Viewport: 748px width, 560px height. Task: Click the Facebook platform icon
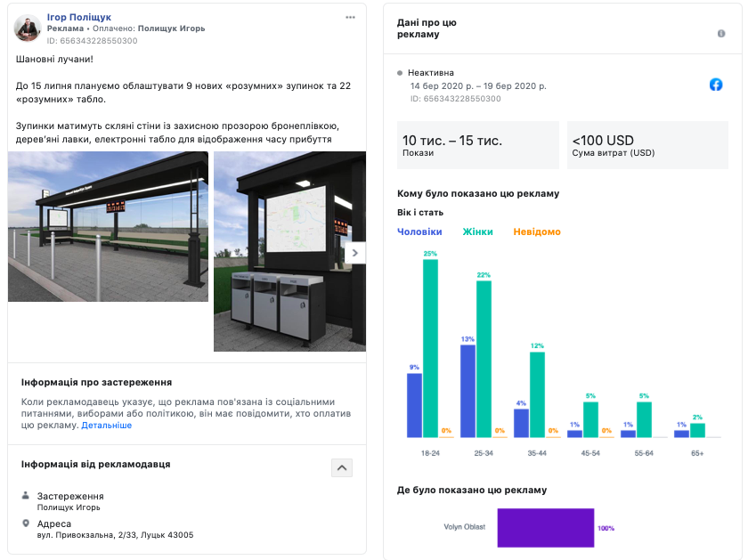[x=716, y=85]
